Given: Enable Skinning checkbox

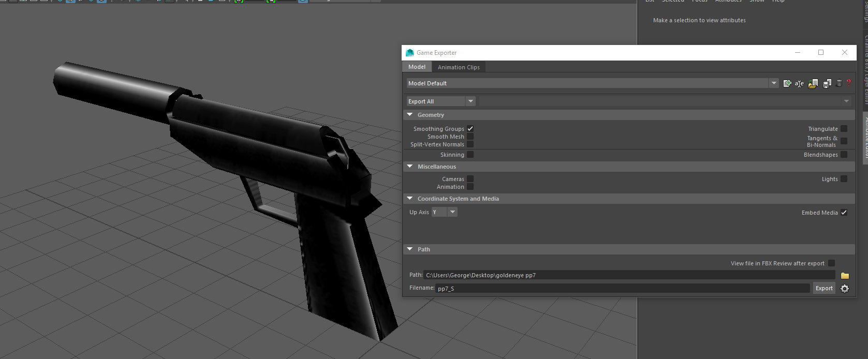Looking at the screenshot, I should pos(470,155).
